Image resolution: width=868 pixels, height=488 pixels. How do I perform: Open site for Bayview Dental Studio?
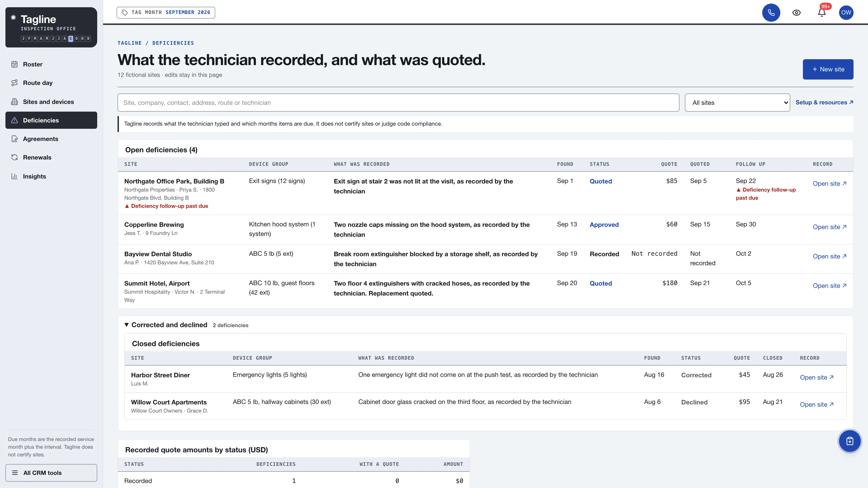point(829,256)
